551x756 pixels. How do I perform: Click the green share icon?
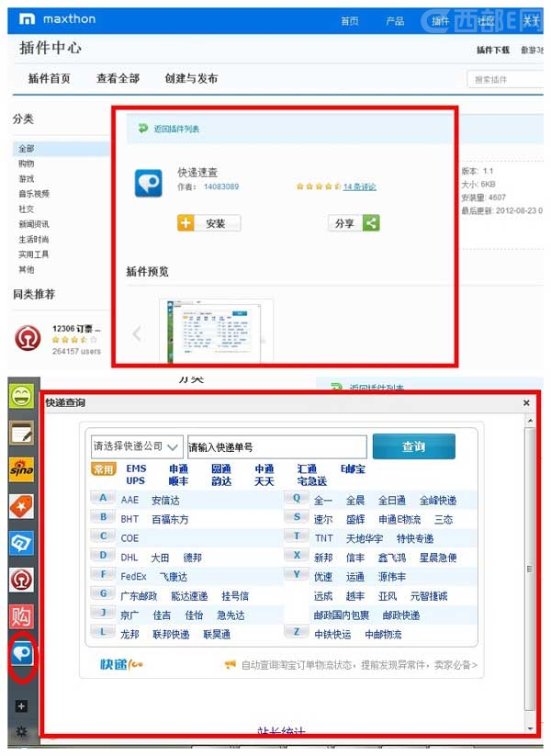tap(371, 223)
